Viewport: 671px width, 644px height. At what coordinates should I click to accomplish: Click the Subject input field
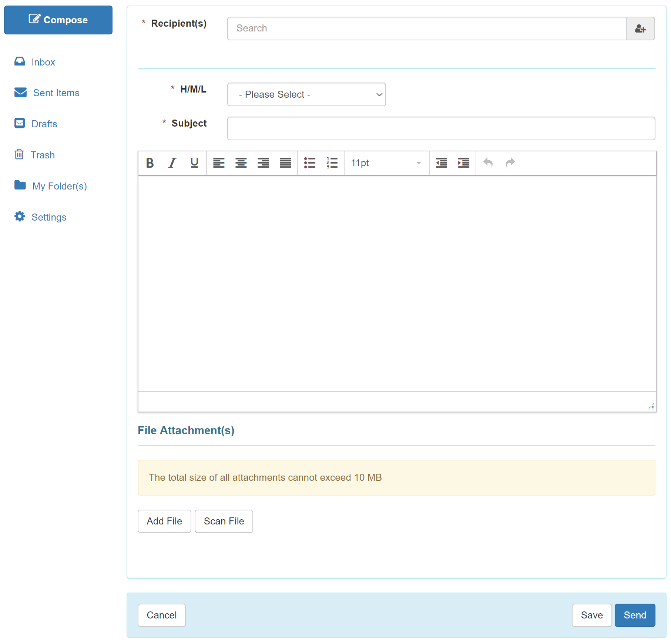(x=441, y=128)
